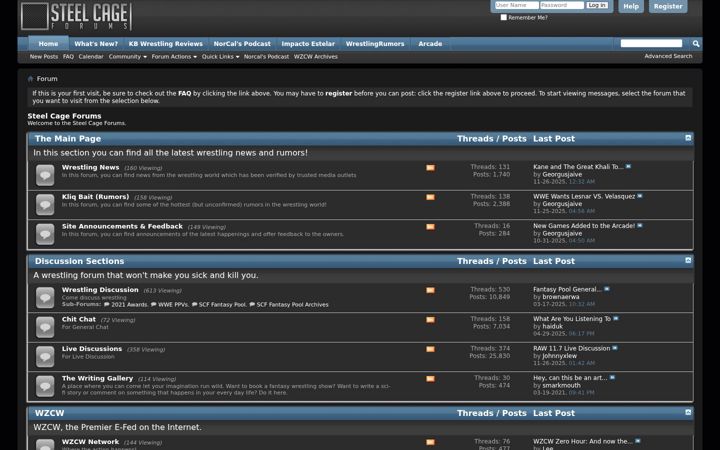Open the FAQ link in submenu
Screen dimensions: 720x450
pos(68,57)
